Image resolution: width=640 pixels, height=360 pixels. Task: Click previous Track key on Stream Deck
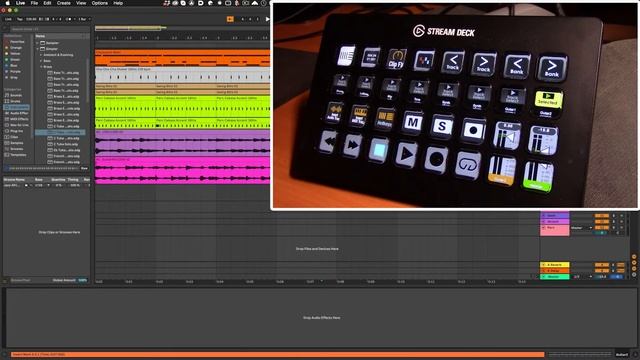453,62
